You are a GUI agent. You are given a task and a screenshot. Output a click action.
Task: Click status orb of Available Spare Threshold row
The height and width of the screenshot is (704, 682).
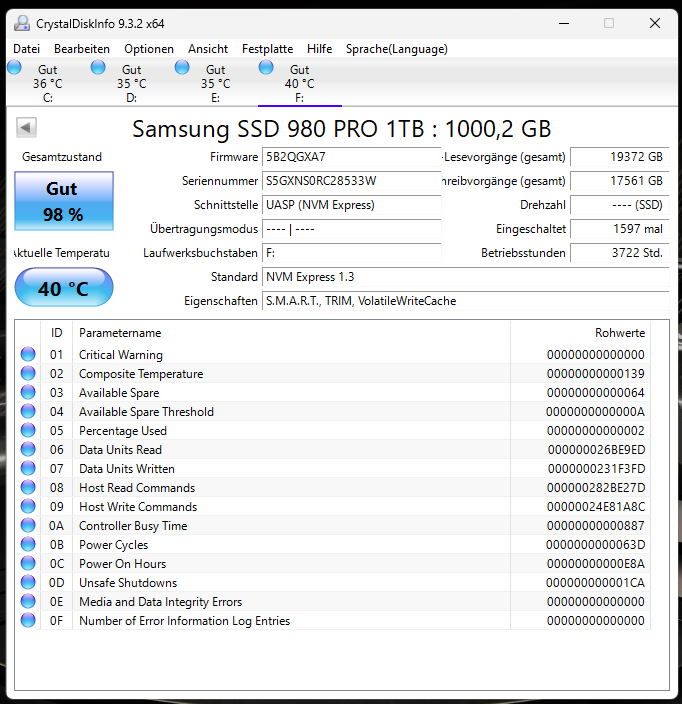[28, 411]
